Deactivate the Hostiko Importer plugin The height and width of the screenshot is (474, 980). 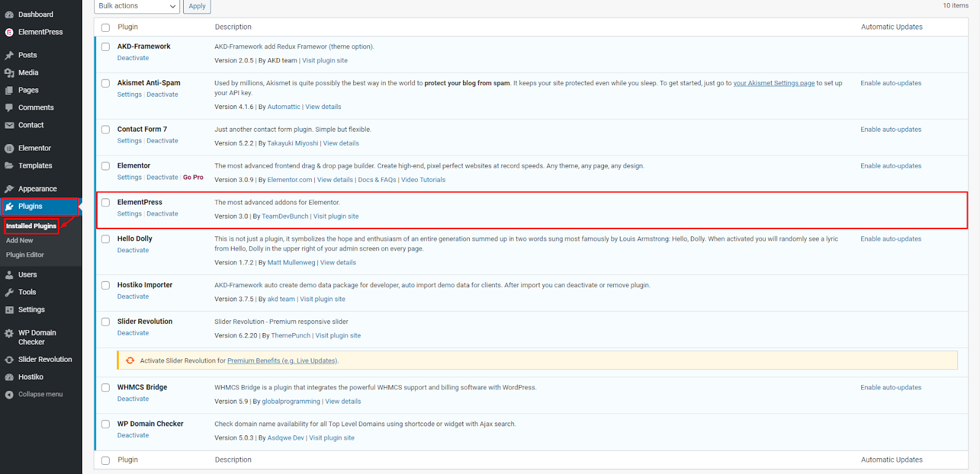pyautogui.click(x=133, y=297)
